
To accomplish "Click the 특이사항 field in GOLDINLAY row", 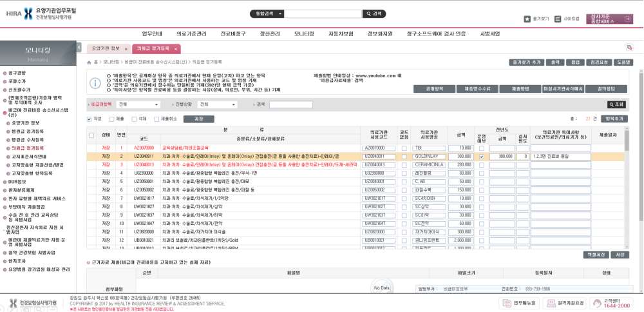I will click(x=561, y=157).
